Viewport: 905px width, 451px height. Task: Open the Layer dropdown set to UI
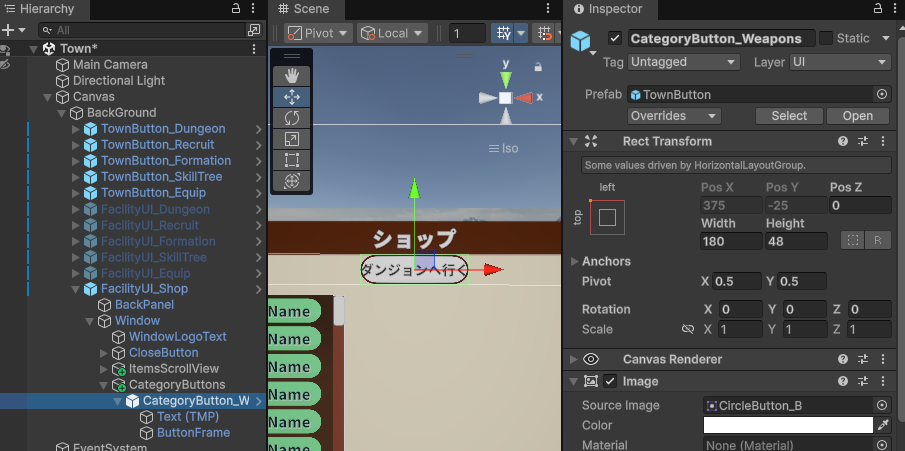pos(839,62)
